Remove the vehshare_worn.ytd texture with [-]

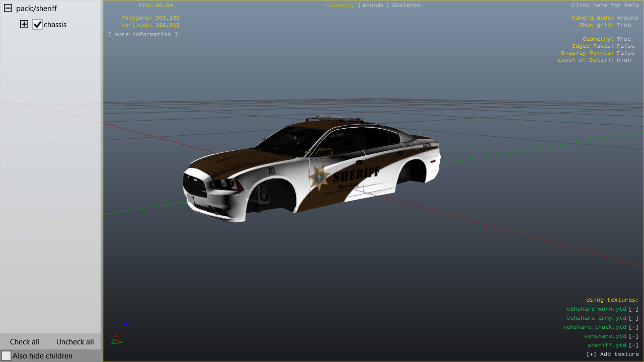coord(633,309)
